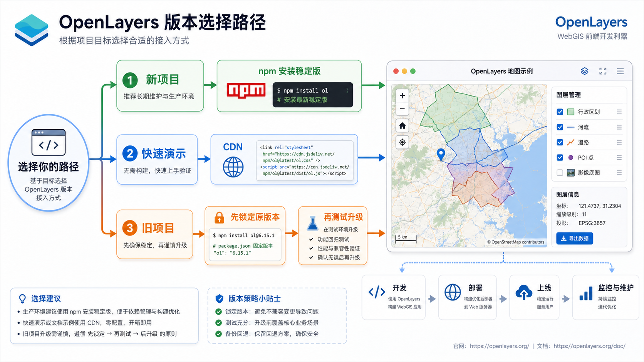Click the OpenLayers stacked layers logo
Image resolution: width=644 pixels, height=362 pixels.
point(32,30)
